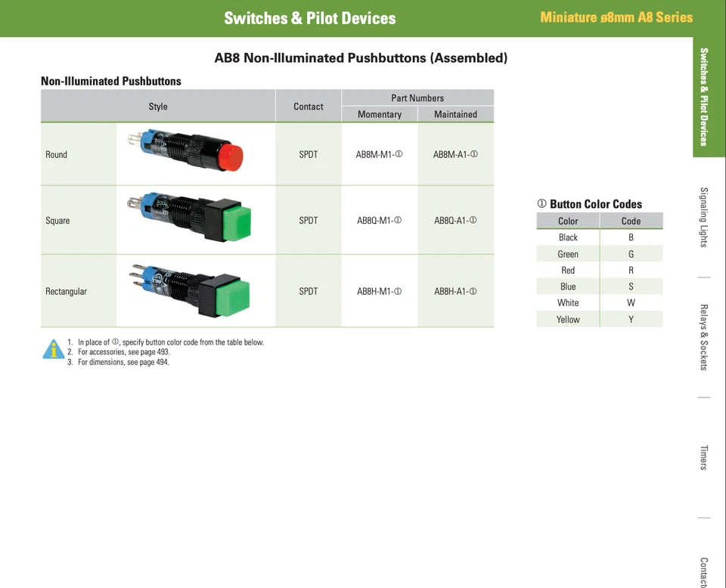Image resolution: width=726 pixels, height=588 pixels.
Task: Click the green Code column header
Action: pos(631,221)
